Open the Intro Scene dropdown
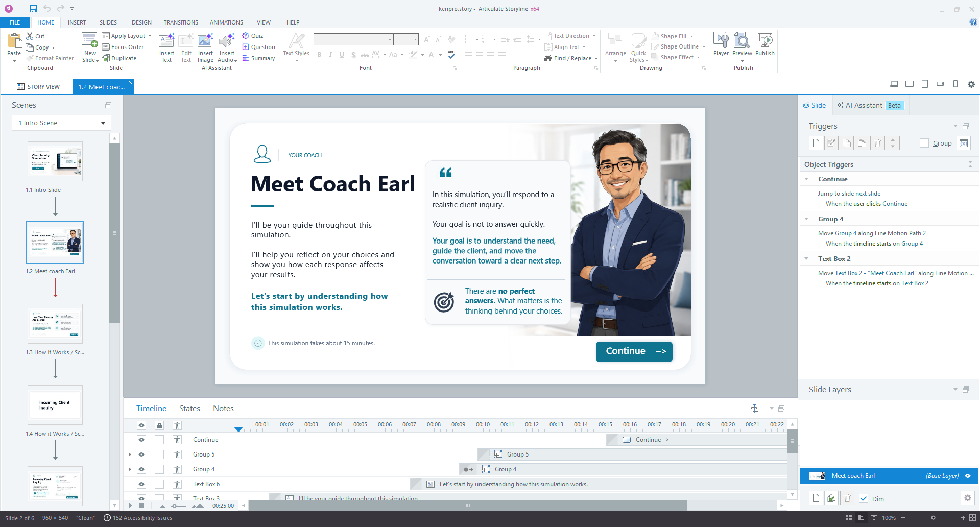Screen dimensions: 980x527 click(x=61, y=123)
